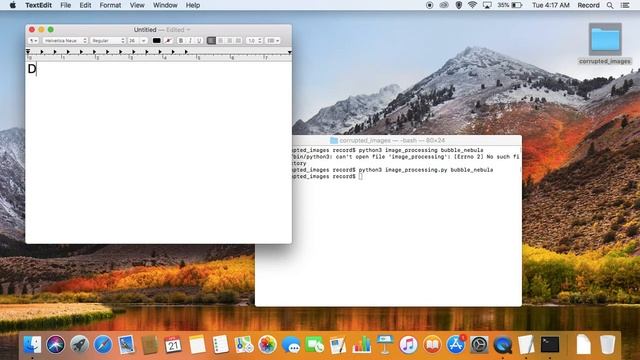Open Keynote from the Dock
This screenshot has width=640, height=360.
tap(385, 345)
